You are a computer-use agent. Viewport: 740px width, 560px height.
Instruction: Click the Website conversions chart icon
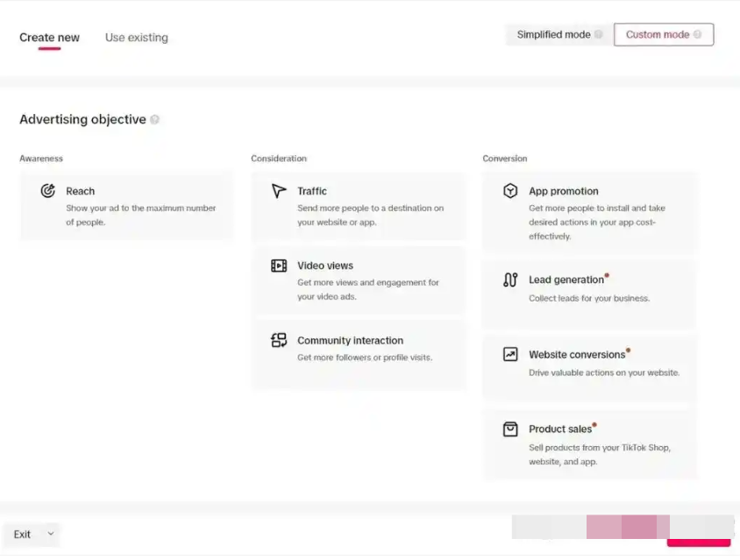[x=510, y=355]
